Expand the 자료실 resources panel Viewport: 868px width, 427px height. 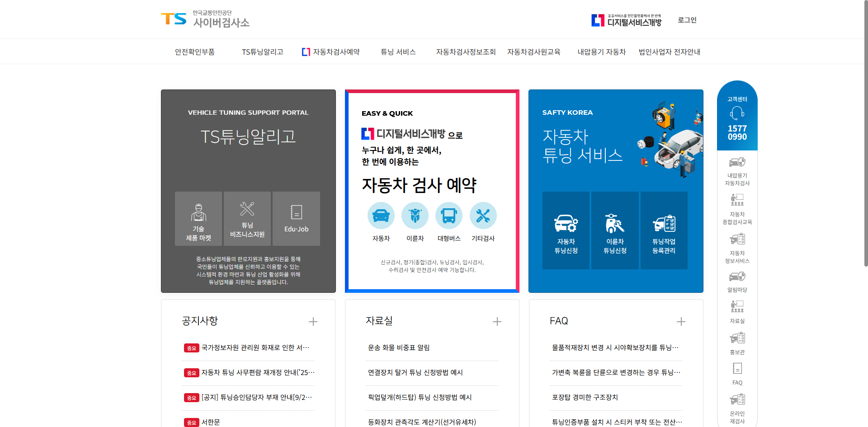coord(497,321)
